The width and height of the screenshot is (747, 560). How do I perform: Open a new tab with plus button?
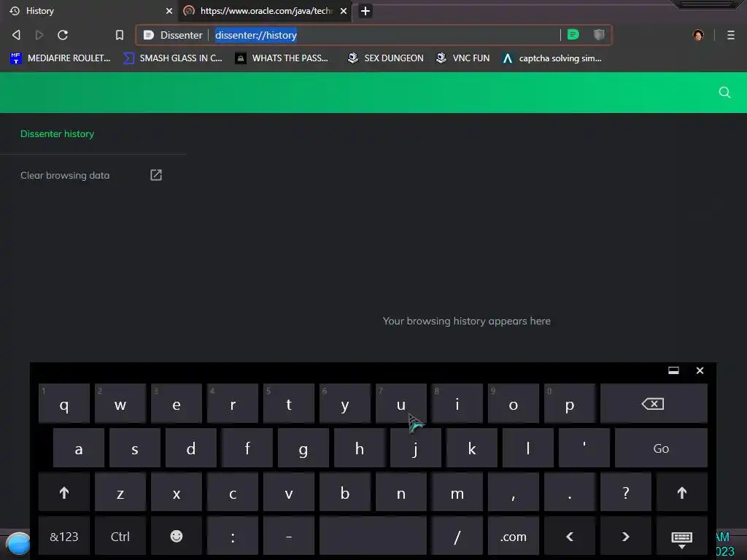[365, 11]
